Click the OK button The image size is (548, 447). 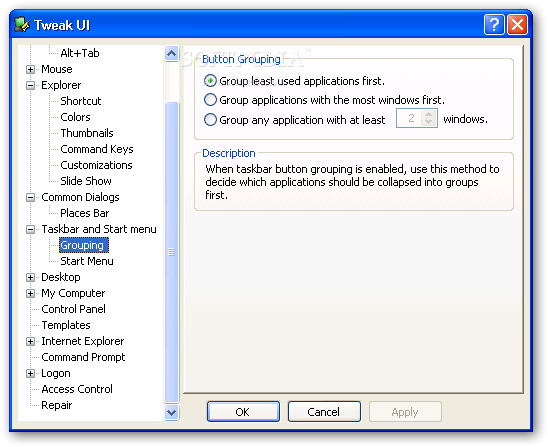pyautogui.click(x=243, y=412)
